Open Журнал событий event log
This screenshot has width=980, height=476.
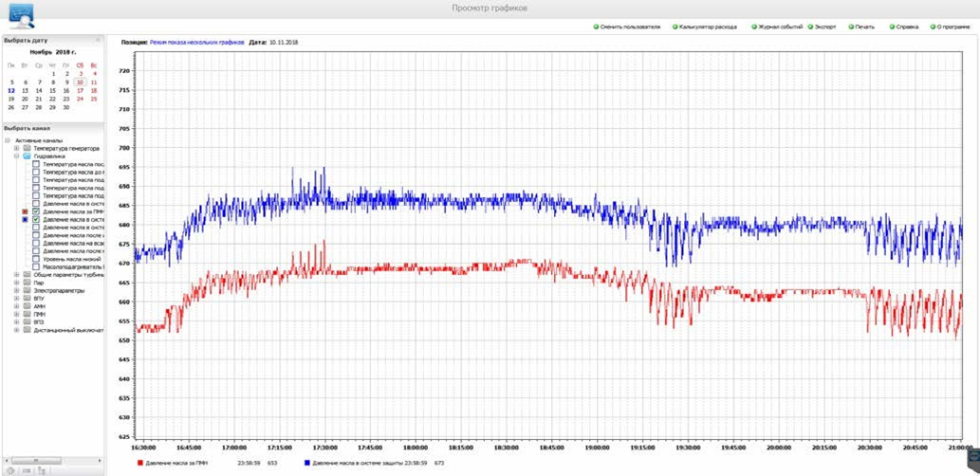tap(777, 27)
